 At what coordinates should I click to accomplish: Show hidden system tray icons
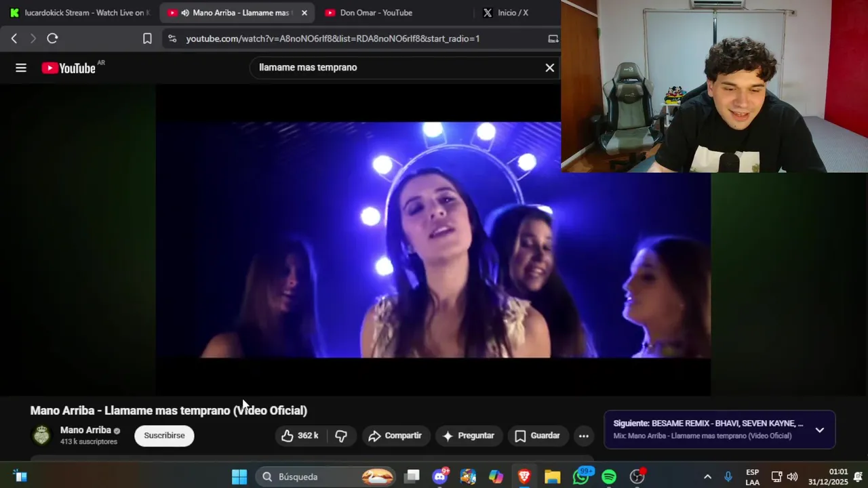click(707, 476)
